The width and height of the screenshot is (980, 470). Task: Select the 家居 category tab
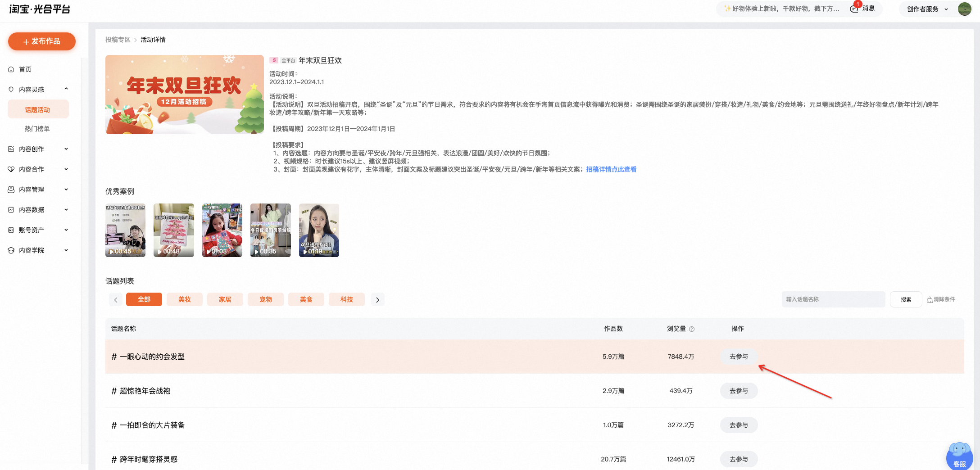pyautogui.click(x=225, y=299)
